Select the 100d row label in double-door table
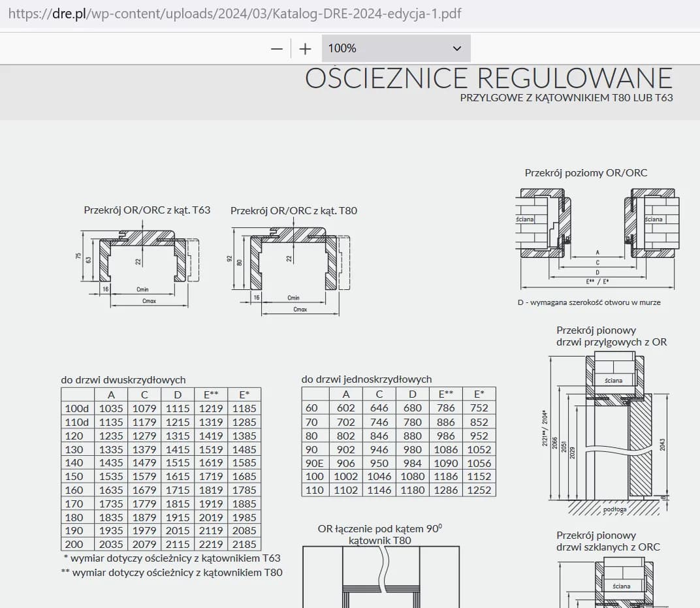 tap(78, 408)
